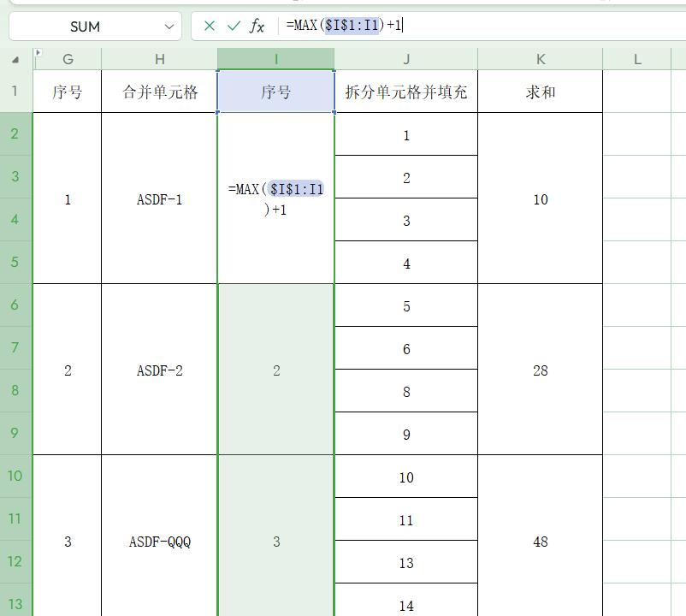Screen dimensions: 686x616
Task: Click cell J10 containing 10
Action: (406, 477)
